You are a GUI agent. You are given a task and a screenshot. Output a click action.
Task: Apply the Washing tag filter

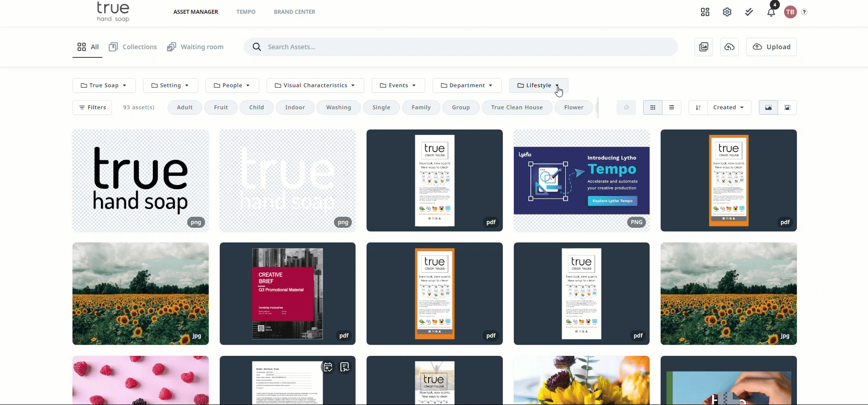point(339,107)
